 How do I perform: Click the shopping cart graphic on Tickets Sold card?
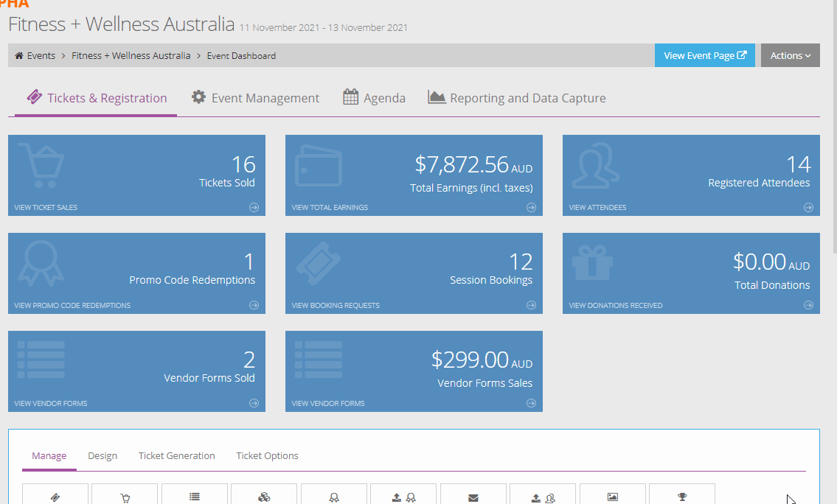tap(41, 165)
